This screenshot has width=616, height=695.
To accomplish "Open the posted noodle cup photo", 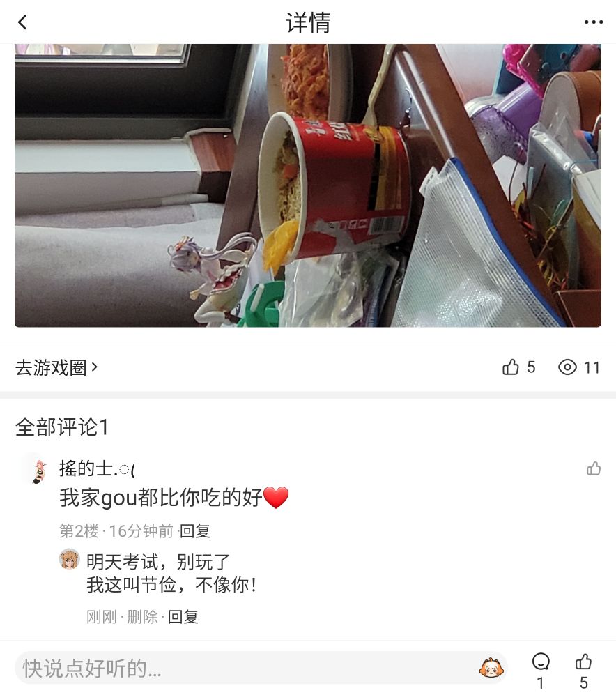I will pos(308,185).
